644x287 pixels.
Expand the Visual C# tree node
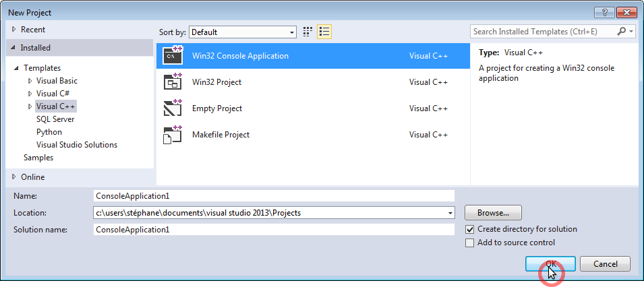tap(30, 94)
